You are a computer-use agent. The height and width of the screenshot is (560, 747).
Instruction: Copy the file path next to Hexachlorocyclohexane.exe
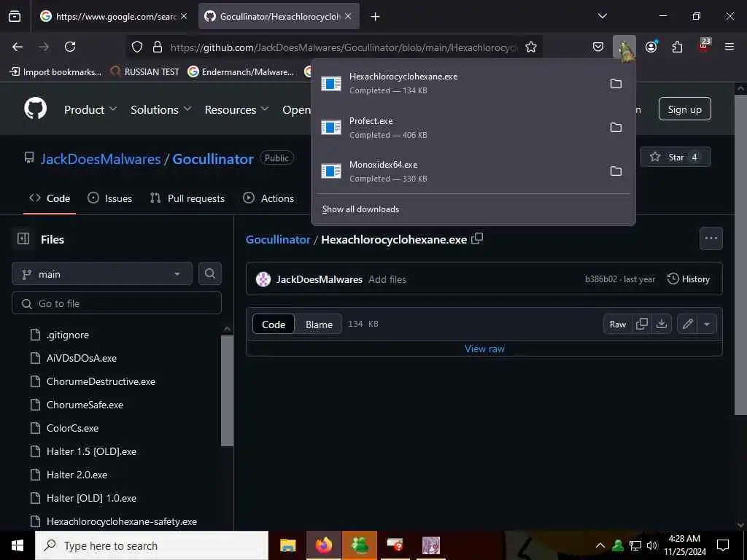477,238
